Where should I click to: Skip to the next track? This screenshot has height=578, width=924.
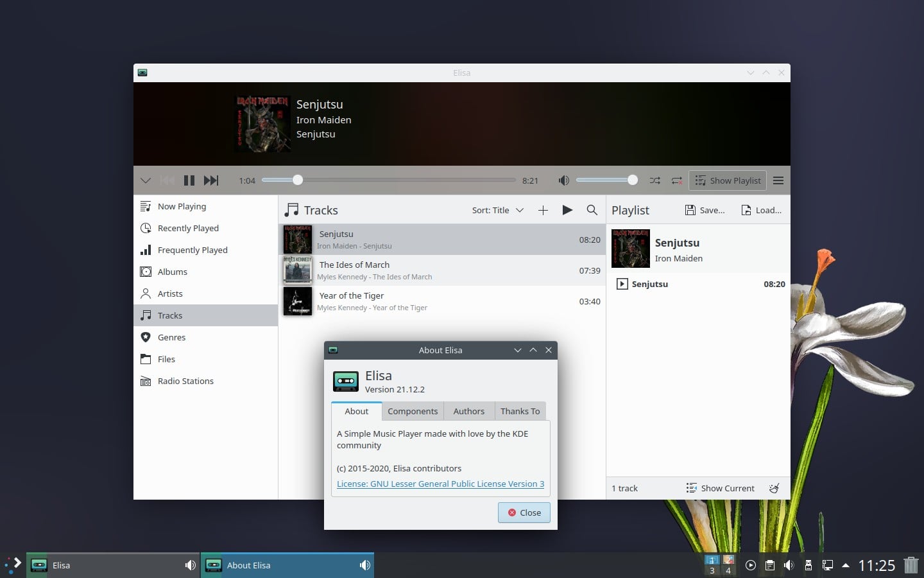(211, 180)
